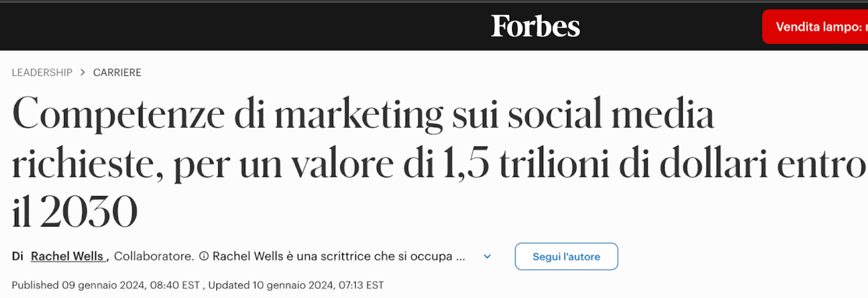The height and width of the screenshot is (298, 868).
Task: Click the breadcrumb arrow separator after LEADERSHIP
Action: click(82, 72)
